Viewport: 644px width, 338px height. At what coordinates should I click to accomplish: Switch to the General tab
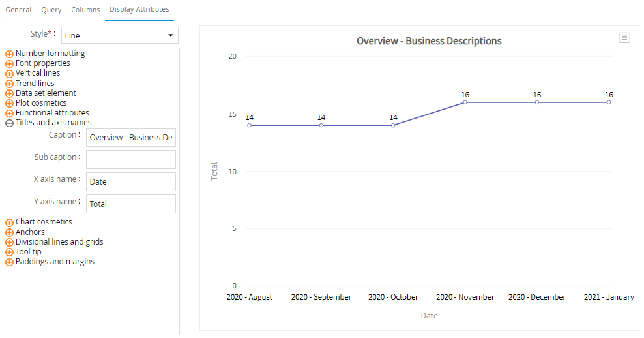[x=18, y=10]
